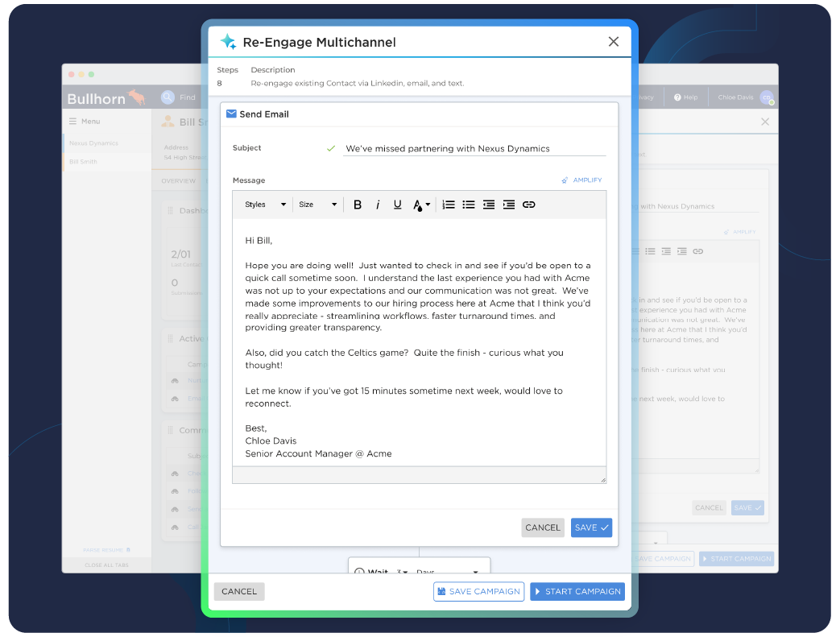Click background window SAVE CAMPAIGN button
840x637 pixels.
coord(663,559)
